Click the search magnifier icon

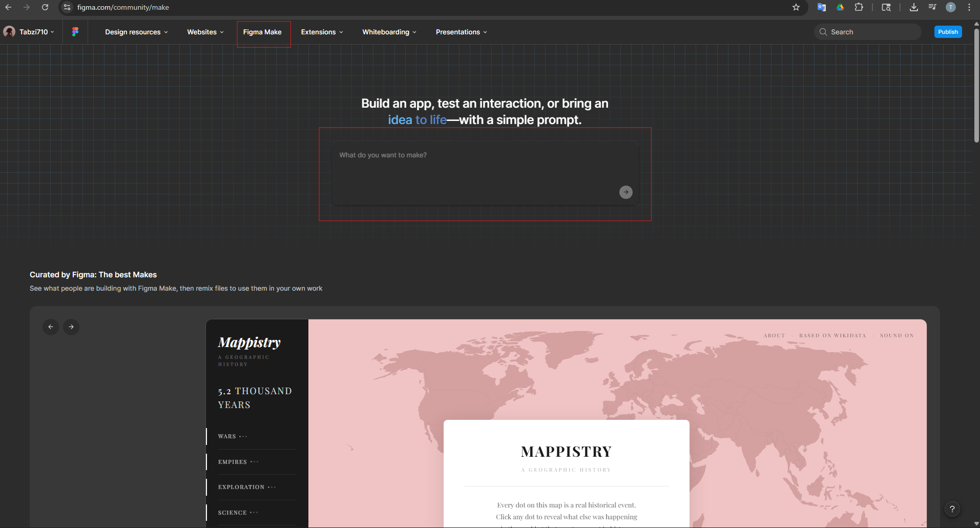[x=823, y=32]
